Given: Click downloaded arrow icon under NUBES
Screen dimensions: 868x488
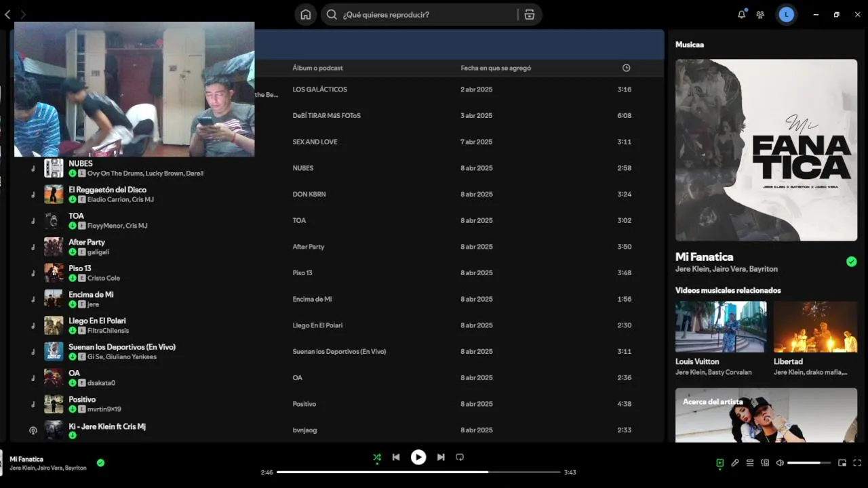Looking at the screenshot, I should click(73, 174).
